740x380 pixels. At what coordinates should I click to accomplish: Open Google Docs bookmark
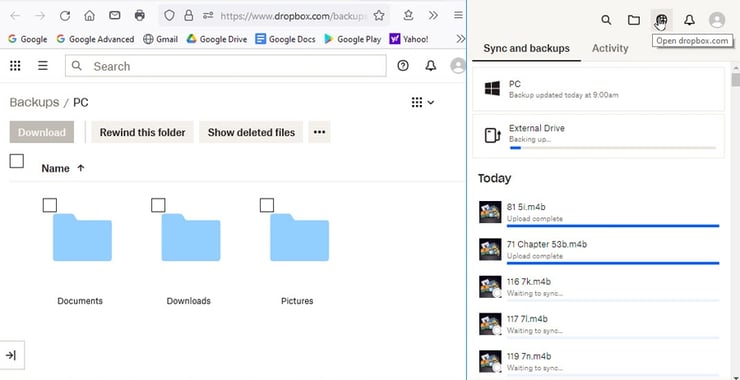tap(286, 39)
